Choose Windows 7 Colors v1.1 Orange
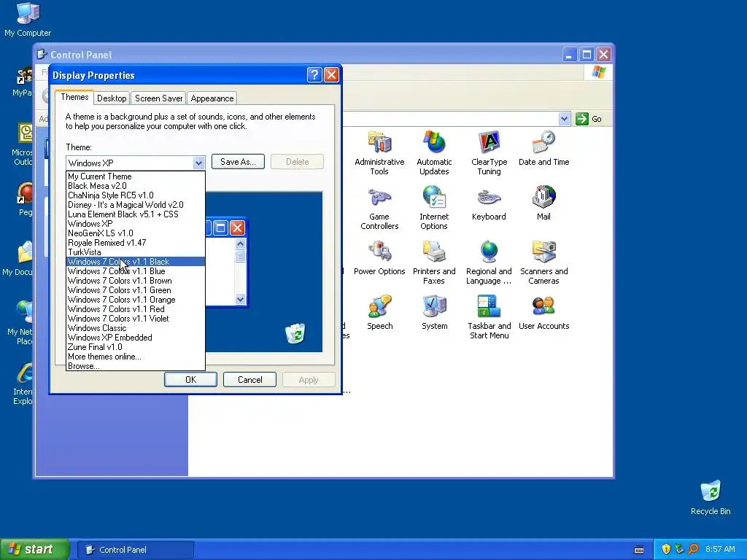747x560 pixels. [x=135, y=300]
